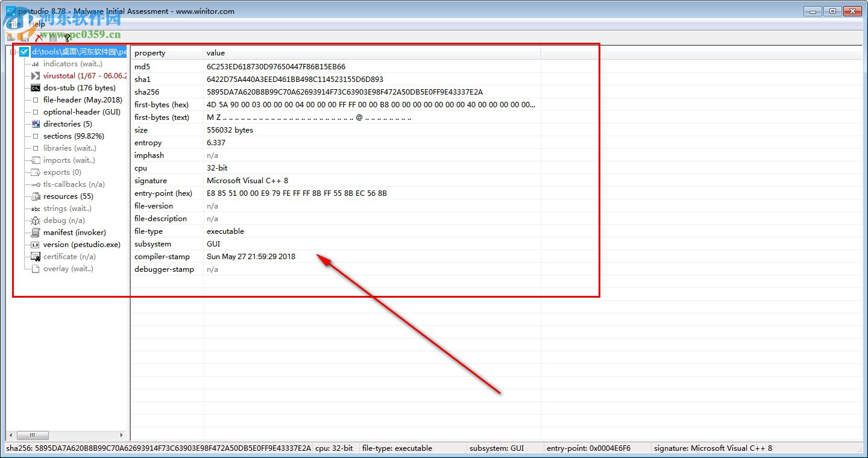Click the overlay page icon
The image size is (868, 458).
coord(35,269)
